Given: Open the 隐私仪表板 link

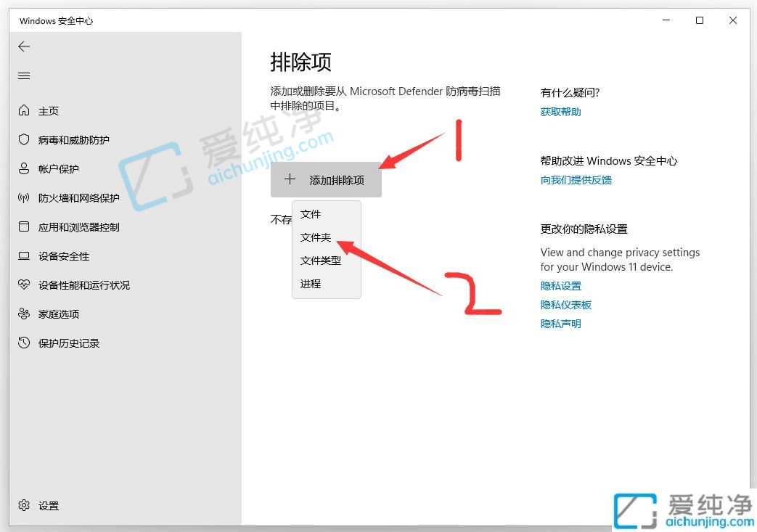Looking at the screenshot, I should pyautogui.click(x=565, y=304).
